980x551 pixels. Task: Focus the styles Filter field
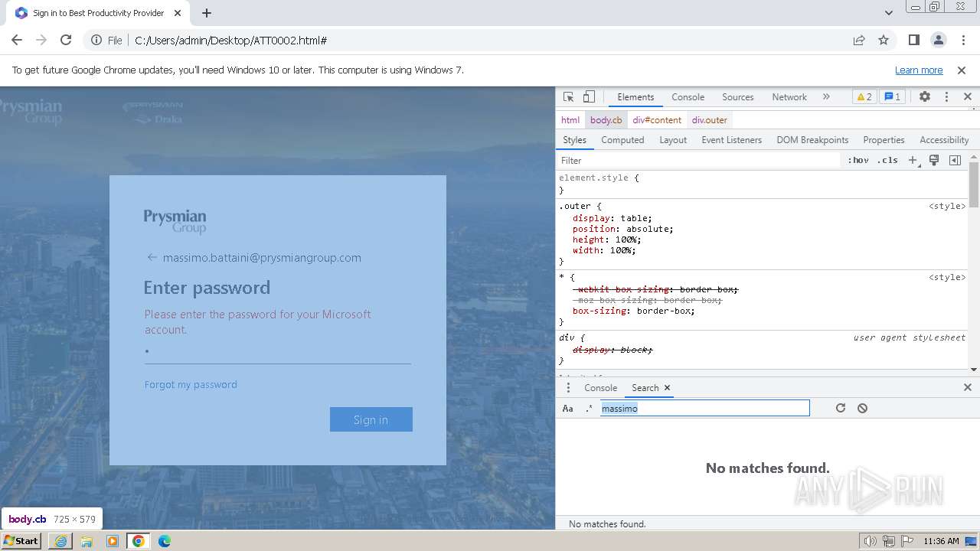[698, 161]
